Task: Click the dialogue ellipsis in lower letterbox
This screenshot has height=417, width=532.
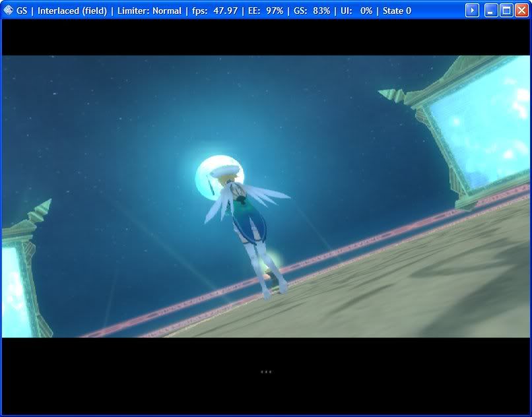Action: [x=266, y=372]
